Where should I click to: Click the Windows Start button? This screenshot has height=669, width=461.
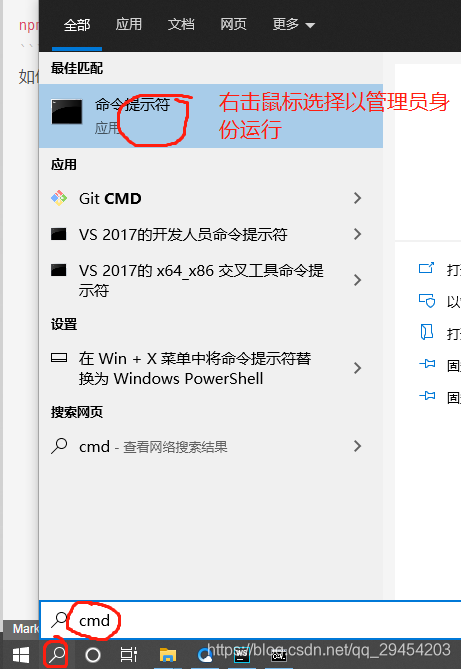pyautogui.click(x=20, y=655)
